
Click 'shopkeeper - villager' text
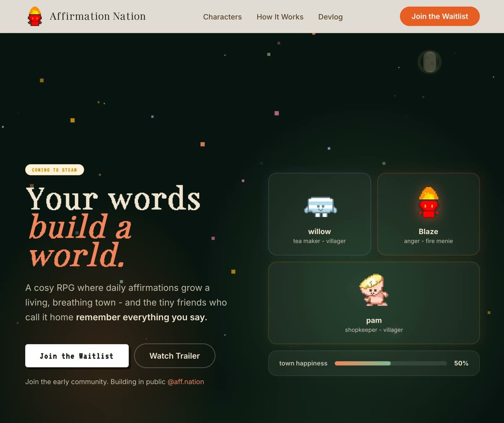(x=374, y=330)
